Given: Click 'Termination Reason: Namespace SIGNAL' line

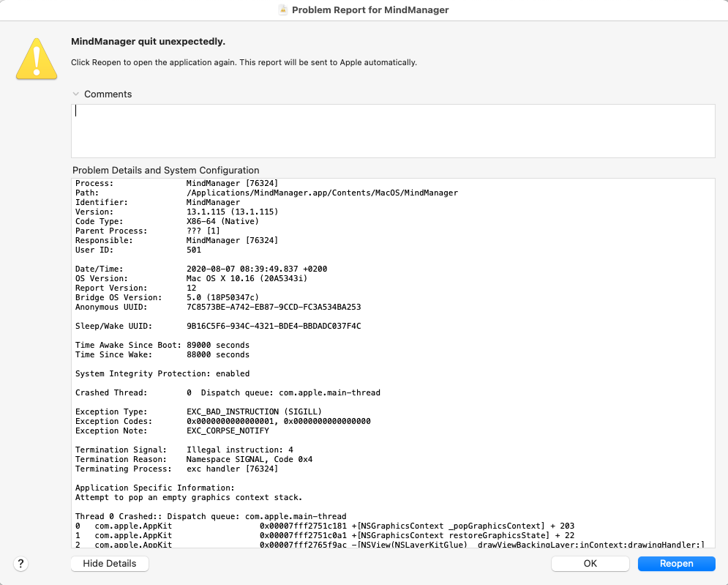Looking at the screenshot, I should pos(194,459).
